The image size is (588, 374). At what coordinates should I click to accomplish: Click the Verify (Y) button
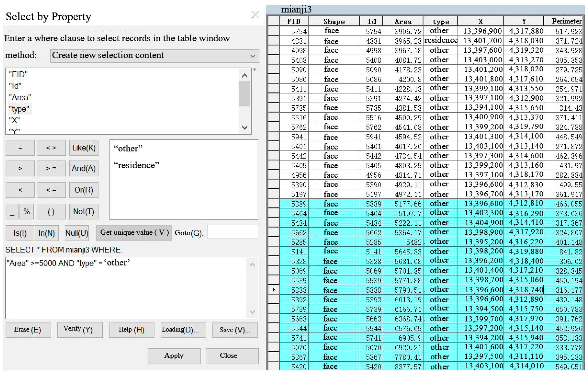(80, 330)
